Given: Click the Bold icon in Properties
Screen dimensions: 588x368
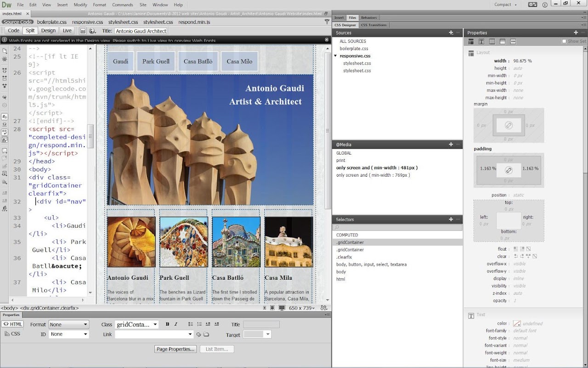Looking at the screenshot, I should (168, 324).
